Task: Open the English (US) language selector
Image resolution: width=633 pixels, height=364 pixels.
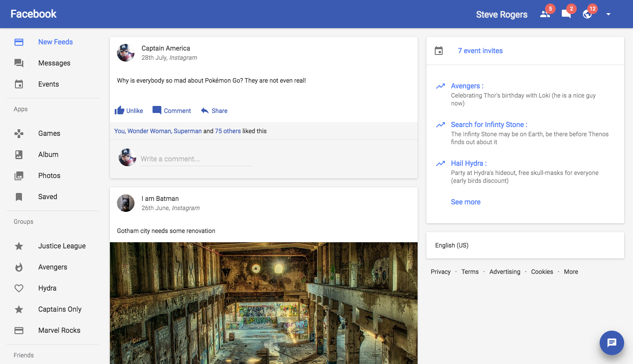Action: click(452, 245)
